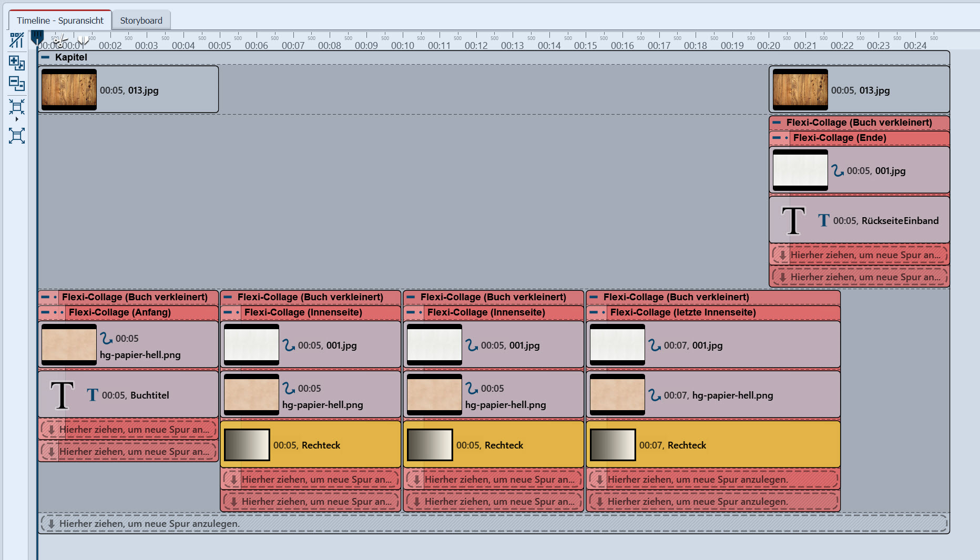980x560 pixels.
Task: Click the "Kapitel" header label
Action: [71, 57]
